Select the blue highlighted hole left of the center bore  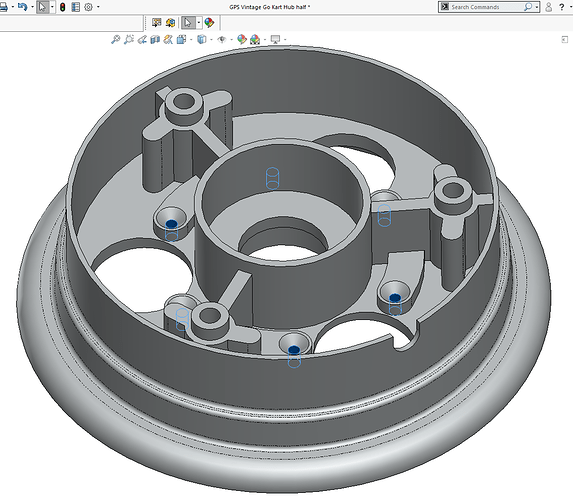coord(171,223)
